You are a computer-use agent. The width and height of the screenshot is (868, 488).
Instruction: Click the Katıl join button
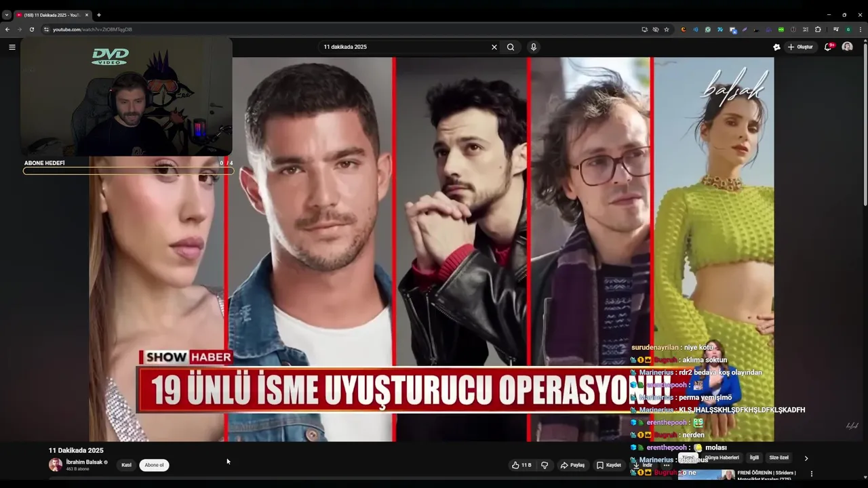coord(126,465)
